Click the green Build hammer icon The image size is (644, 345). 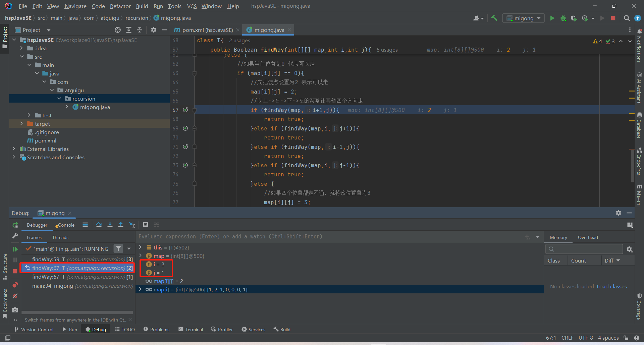[494, 18]
